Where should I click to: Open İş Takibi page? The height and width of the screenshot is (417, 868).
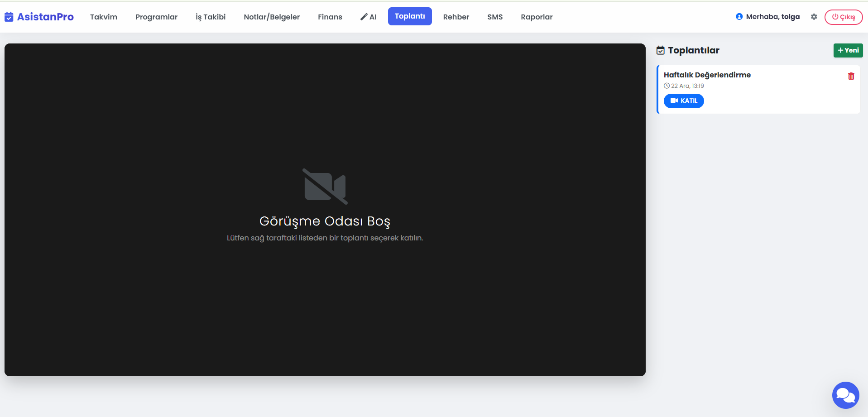[x=210, y=17]
